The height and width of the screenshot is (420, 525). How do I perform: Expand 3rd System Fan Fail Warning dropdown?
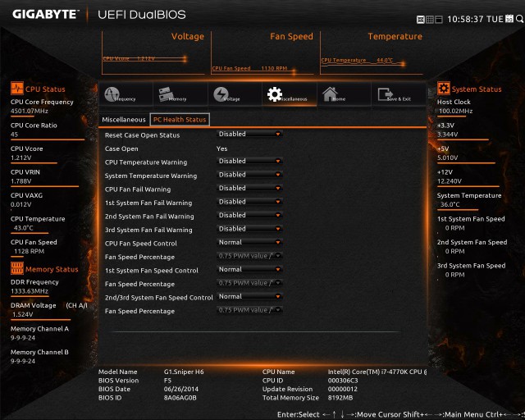pos(249,229)
